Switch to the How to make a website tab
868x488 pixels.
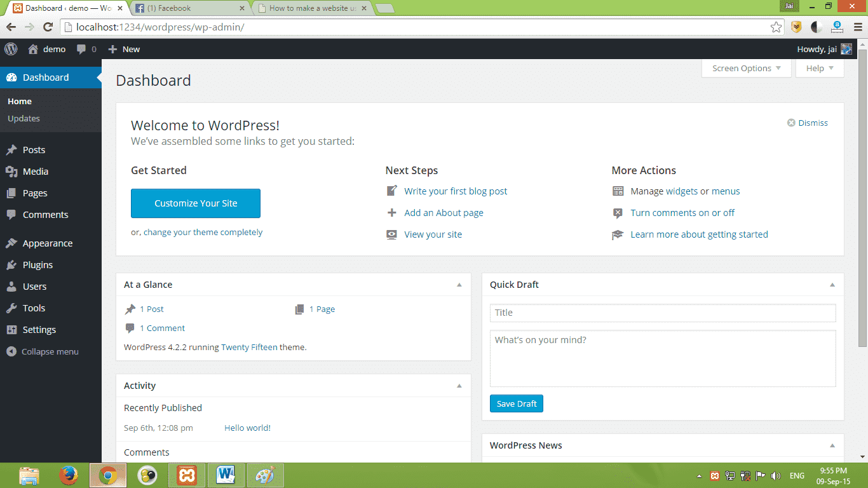tap(311, 8)
